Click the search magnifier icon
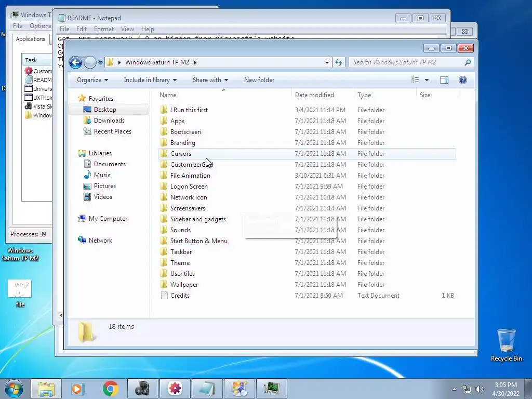 point(468,62)
